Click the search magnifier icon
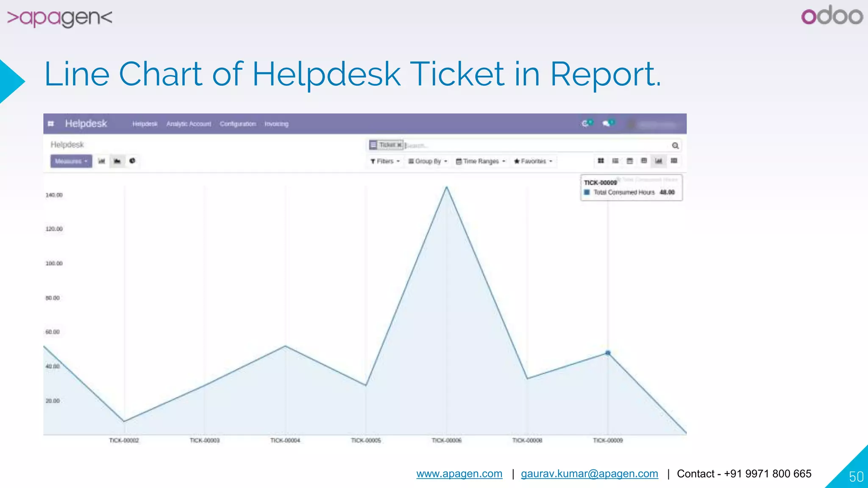The height and width of the screenshot is (488, 868). (x=675, y=146)
